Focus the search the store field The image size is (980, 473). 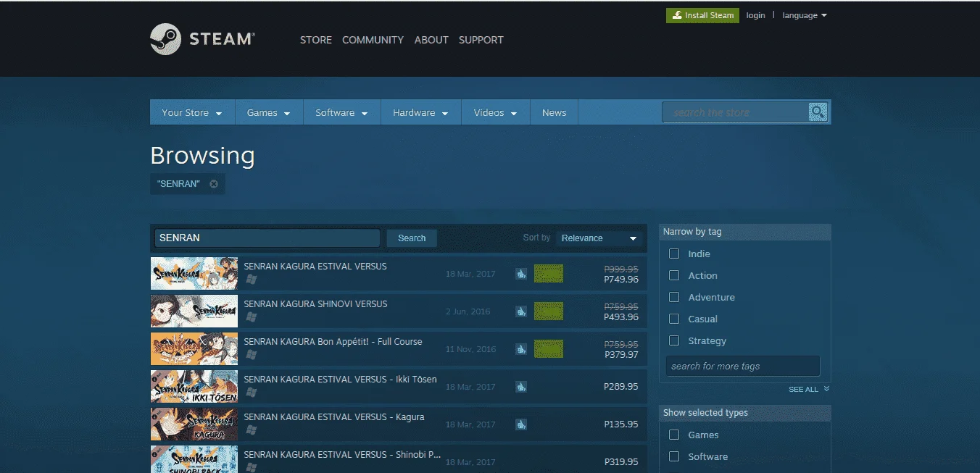(736, 112)
